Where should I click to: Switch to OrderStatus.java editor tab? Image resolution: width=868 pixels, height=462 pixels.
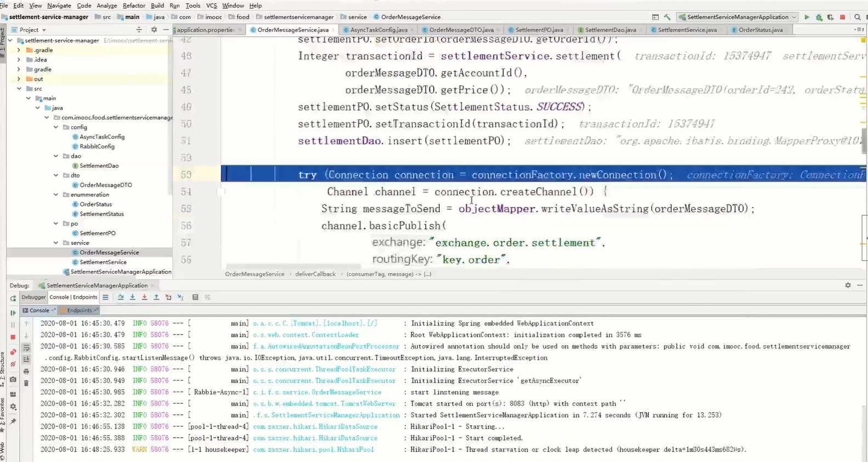(x=761, y=30)
